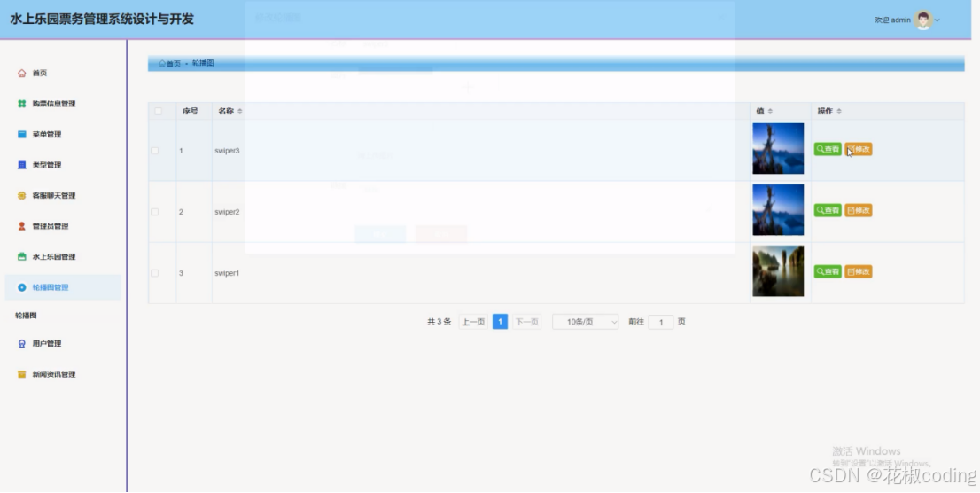The height and width of the screenshot is (493, 980).
Task: Click the admin avatar picture
Action: [923, 20]
